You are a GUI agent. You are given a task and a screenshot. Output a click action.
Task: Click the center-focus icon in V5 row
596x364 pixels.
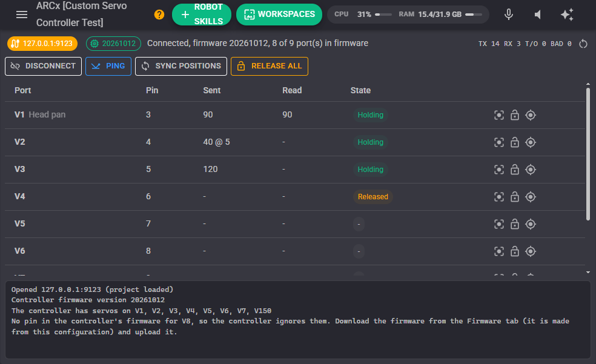point(499,224)
